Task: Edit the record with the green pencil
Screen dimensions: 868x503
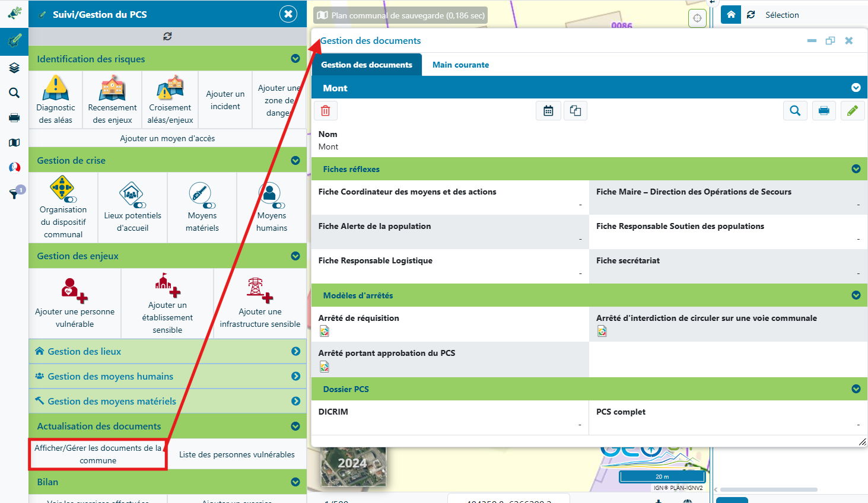Action: (x=852, y=111)
